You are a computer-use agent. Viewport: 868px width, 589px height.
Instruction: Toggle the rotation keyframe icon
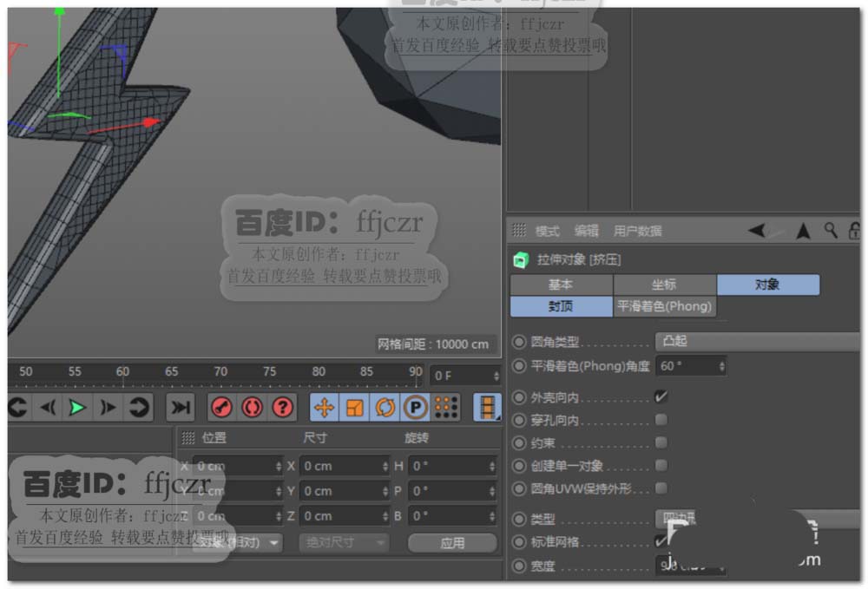click(385, 407)
